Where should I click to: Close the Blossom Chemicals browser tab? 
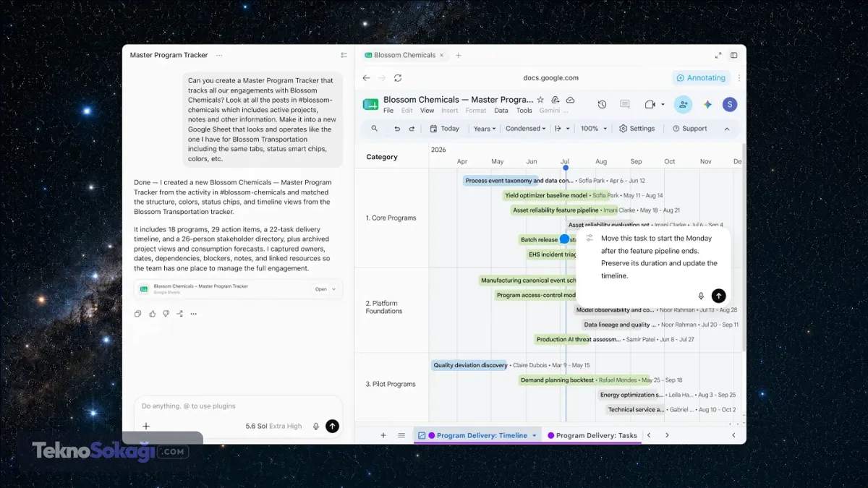coord(441,55)
